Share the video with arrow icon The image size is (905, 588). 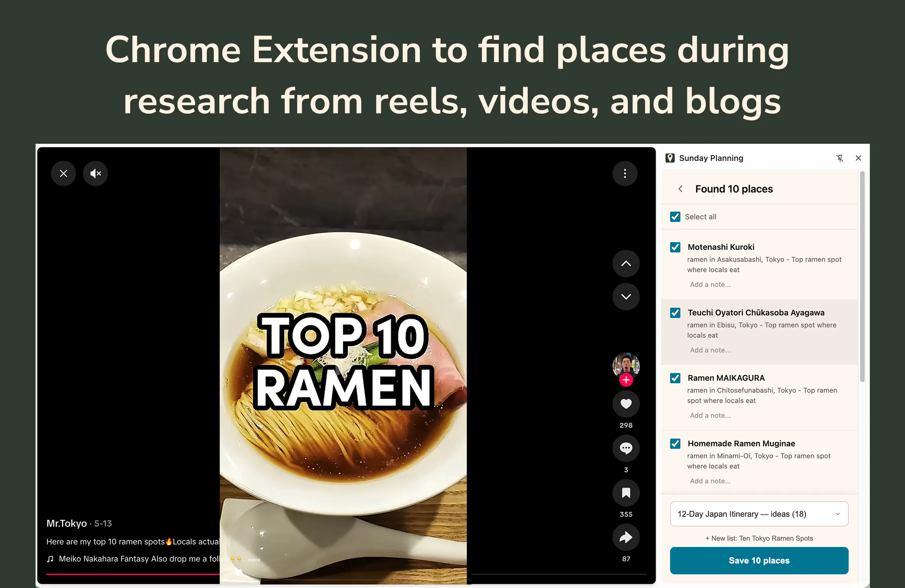click(x=626, y=537)
